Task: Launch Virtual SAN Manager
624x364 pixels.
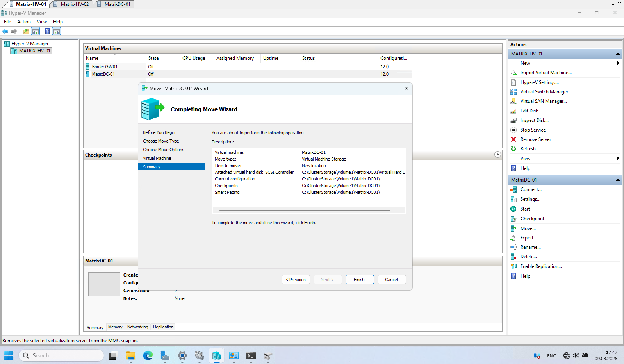Action: [x=544, y=101]
